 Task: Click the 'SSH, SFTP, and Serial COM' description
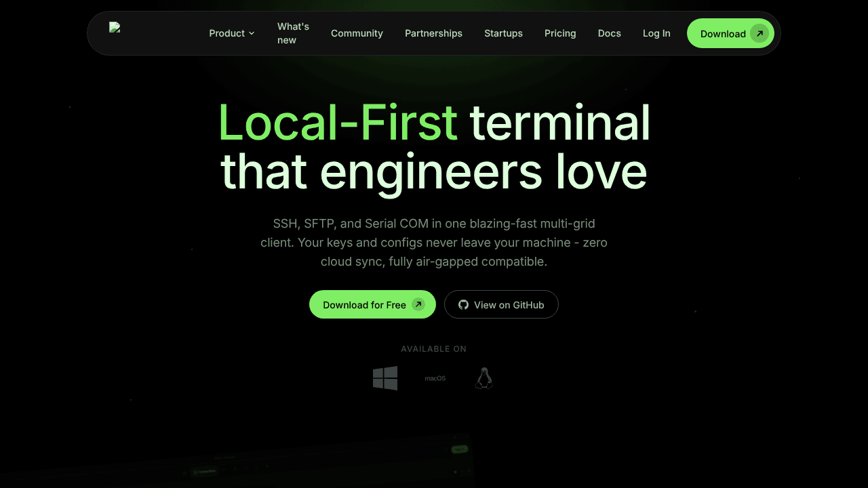[x=434, y=242]
